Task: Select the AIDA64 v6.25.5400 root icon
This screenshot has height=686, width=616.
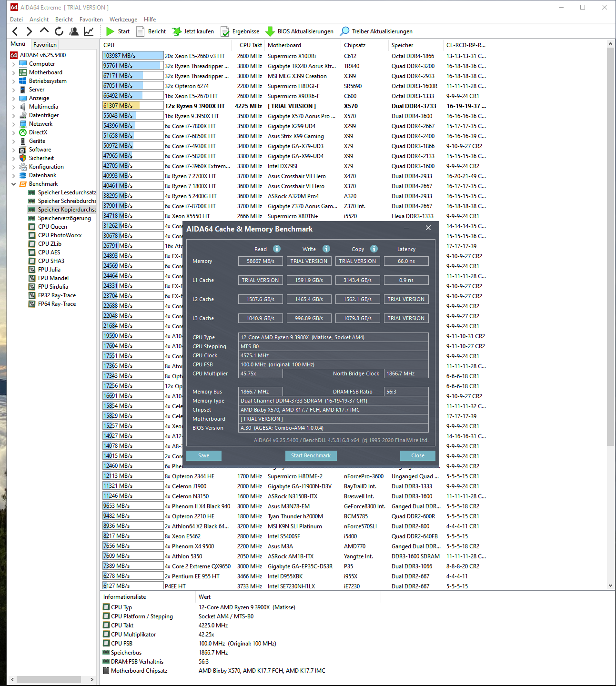Action: pyautogui.click(x=14, y=55)
